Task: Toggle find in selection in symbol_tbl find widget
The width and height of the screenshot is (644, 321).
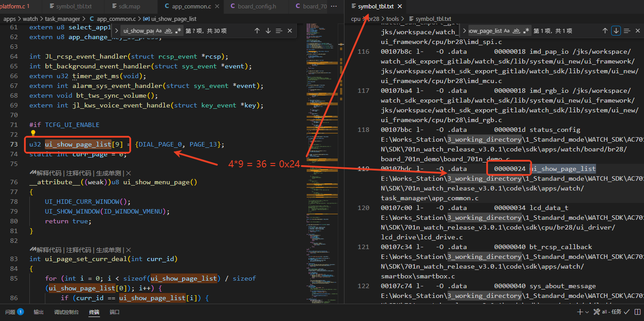Action: (x=627, y=31)
